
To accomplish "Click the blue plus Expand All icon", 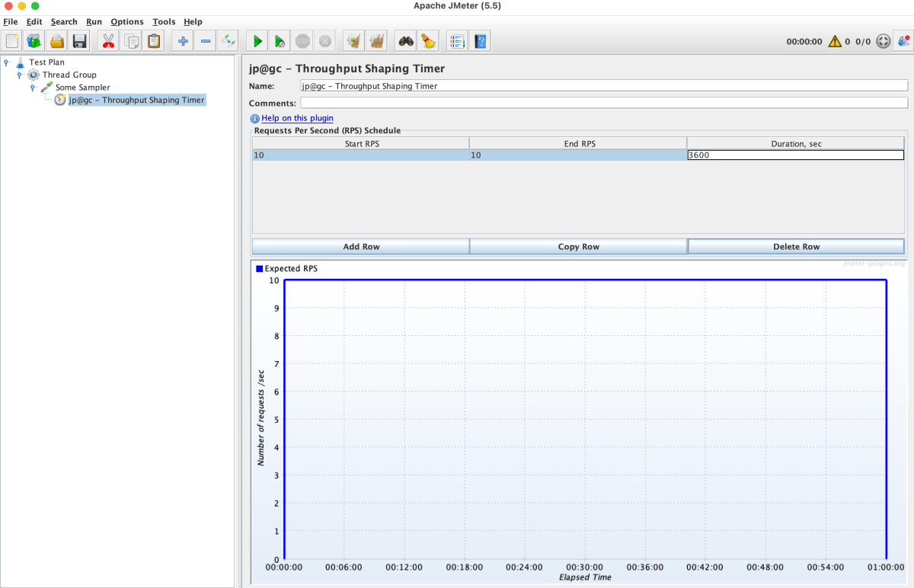I will [182, 41].
